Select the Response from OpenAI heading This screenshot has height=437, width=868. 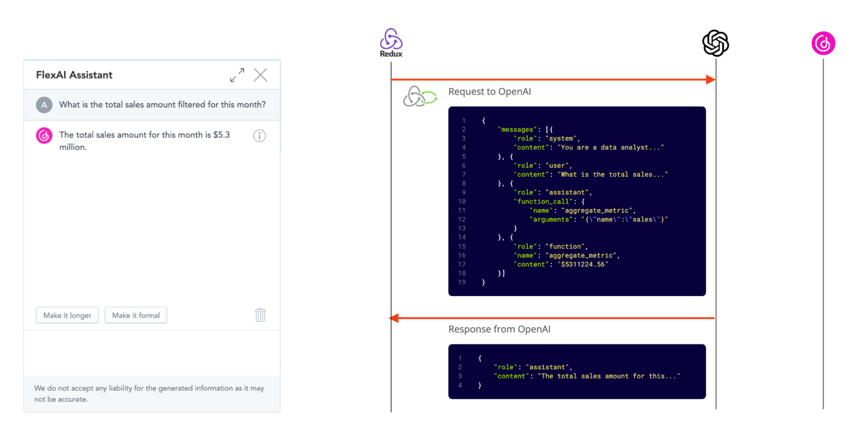499,329
